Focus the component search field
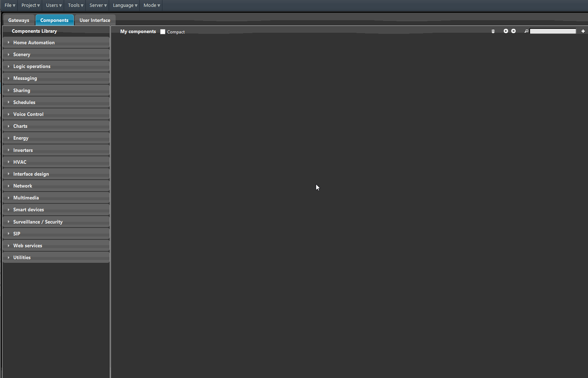588x378 pixels. coord(553,31)
